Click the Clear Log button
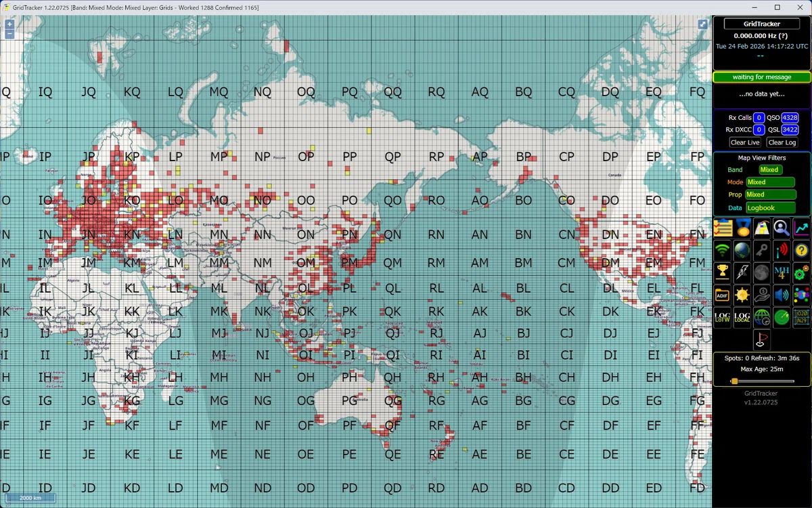812x508 pixels. pyautogui.click(x=782, y=142)
